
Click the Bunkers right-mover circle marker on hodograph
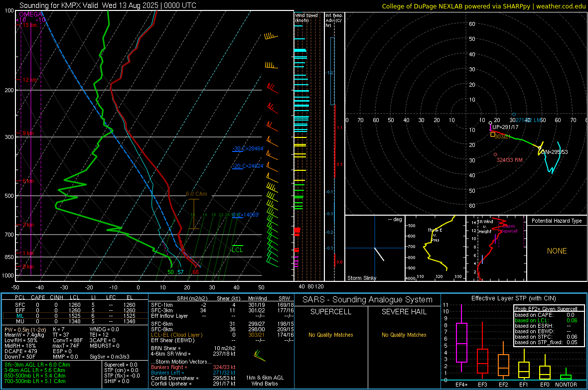coord(495,154)
